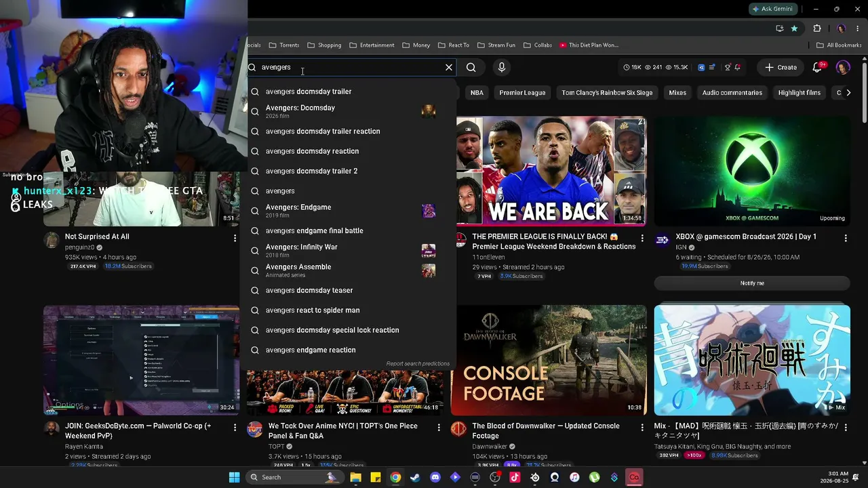Start voice search with microphone icon
Viewport: 868px width, 488px height.
click(502, 67)
